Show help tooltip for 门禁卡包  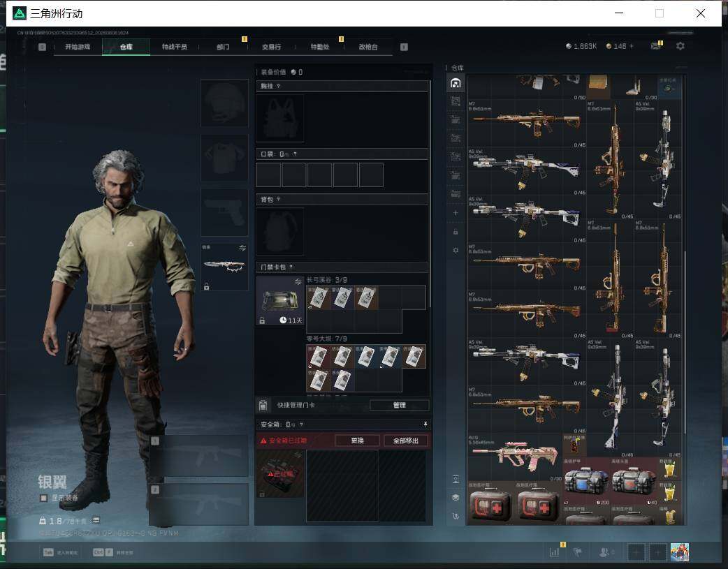(x=291, y=267)
